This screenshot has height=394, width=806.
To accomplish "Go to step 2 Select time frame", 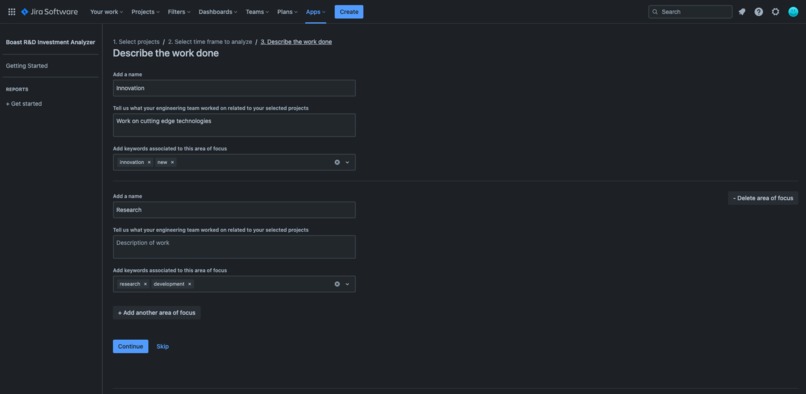I will point(210,42).
